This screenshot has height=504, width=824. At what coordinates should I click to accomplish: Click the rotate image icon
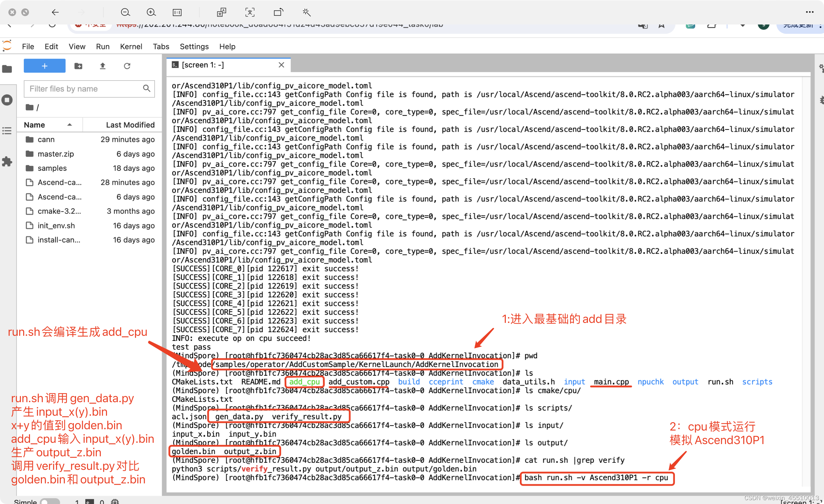coord(278,12)
